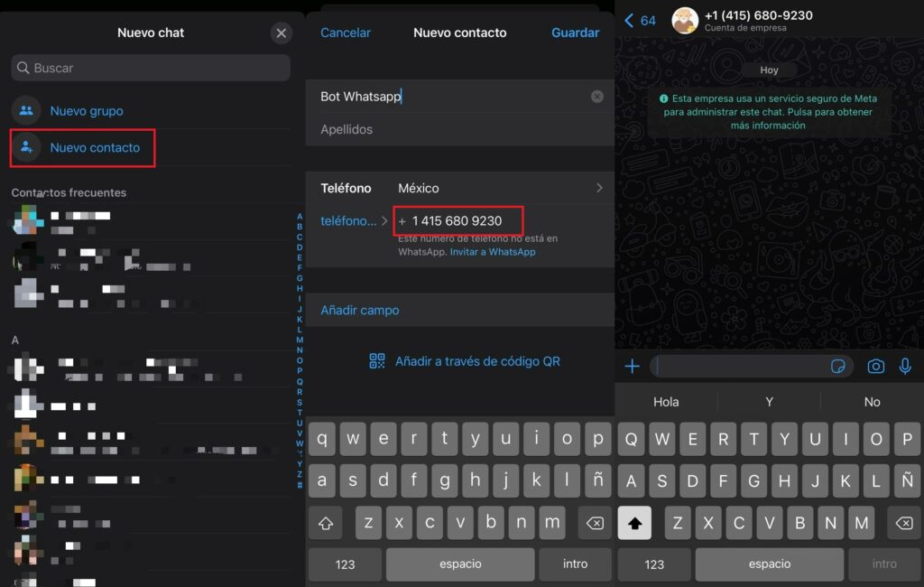Tap the uppercase Q key
Image resolution: width=924 pixels, height=587 pixels.
tap(631, 439)
